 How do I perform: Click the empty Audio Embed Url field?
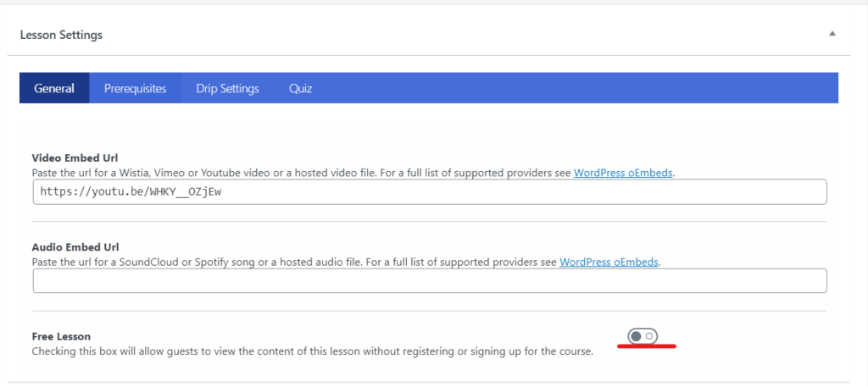pyautogui.click(x=429, y=280)
